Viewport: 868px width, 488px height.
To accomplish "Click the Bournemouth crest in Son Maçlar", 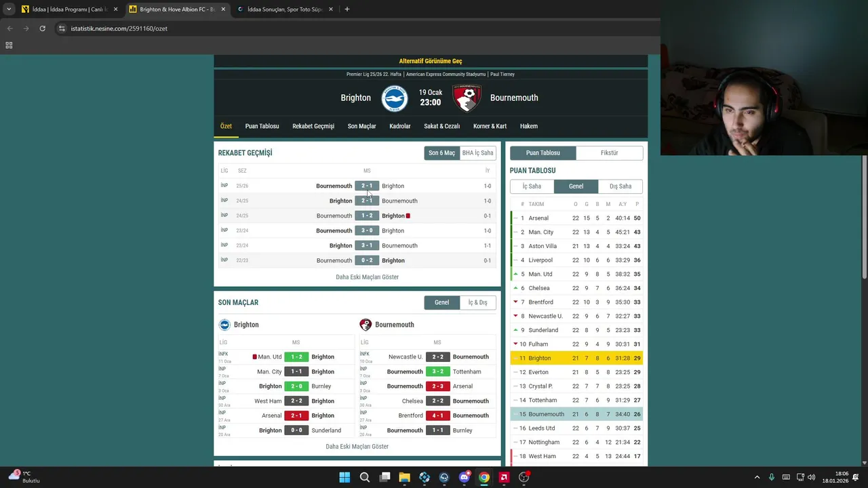I will [366, 325].
